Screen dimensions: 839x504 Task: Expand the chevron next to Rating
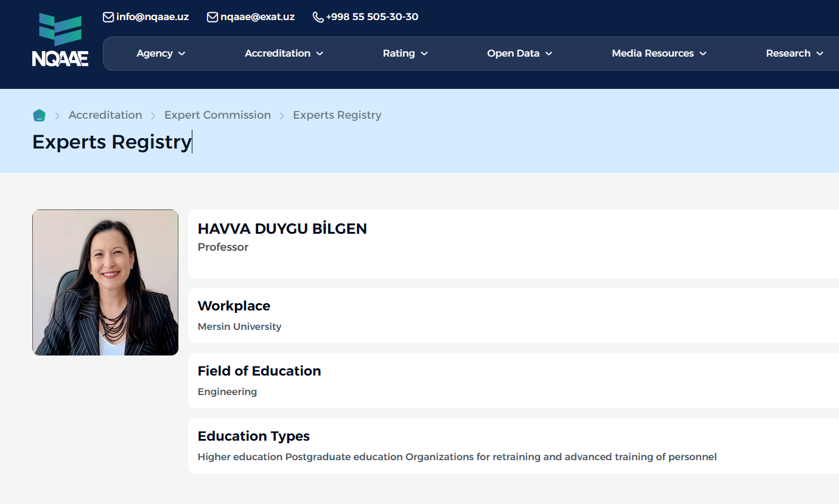(x=424, y=54)
